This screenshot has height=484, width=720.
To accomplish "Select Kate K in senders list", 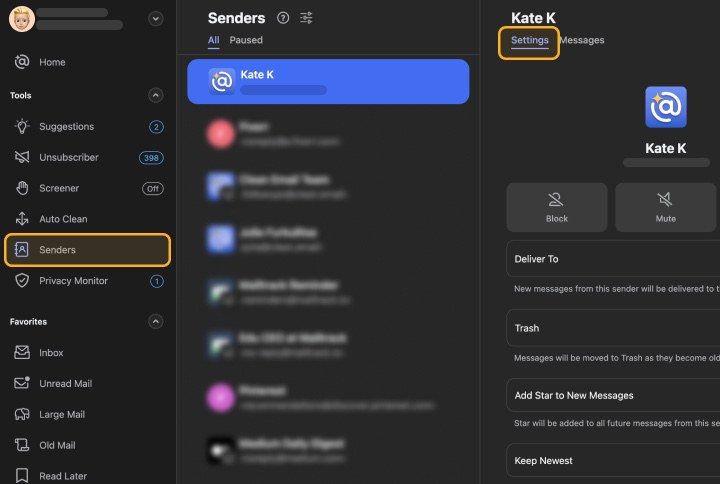I will point(328,81).
